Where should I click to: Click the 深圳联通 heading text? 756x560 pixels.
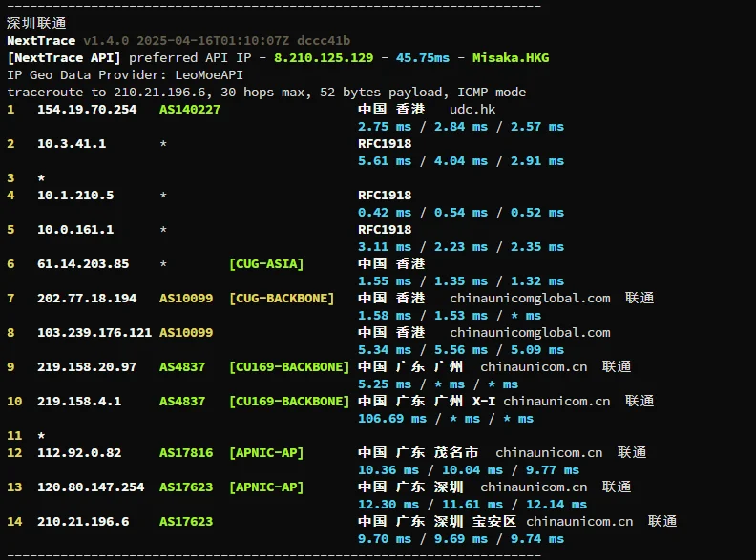[36, 23]
